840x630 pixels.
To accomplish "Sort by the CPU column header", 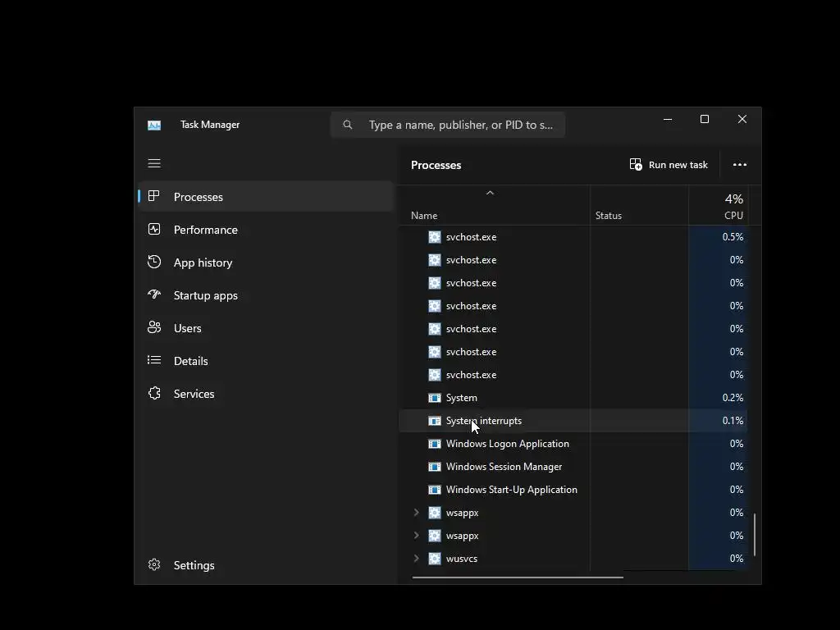I will point(733,216).
